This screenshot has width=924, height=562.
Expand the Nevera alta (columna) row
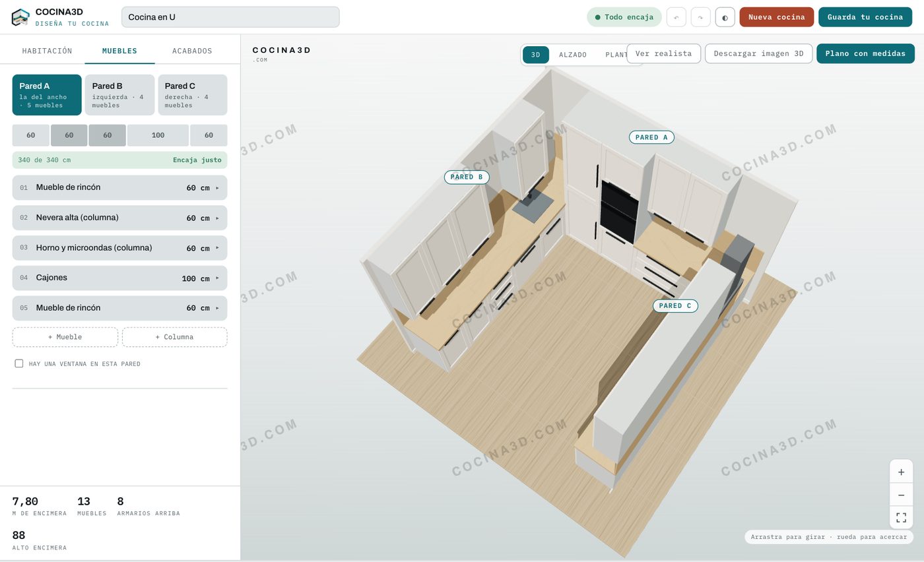pyautogui.click(x=119, y=218)
